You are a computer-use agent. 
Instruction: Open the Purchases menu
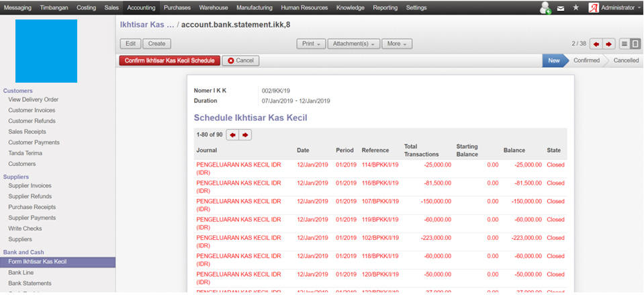point(177,8)
